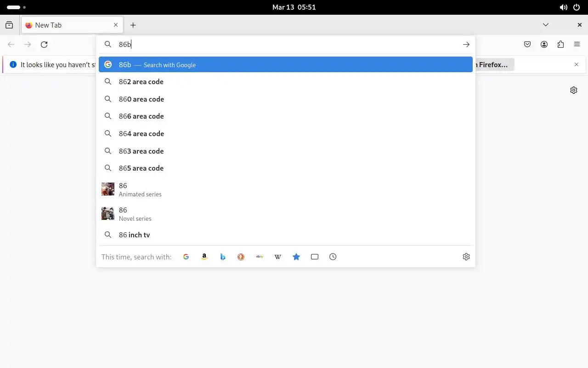
Task: Search this time with Amazon
Action: [204, 257]
